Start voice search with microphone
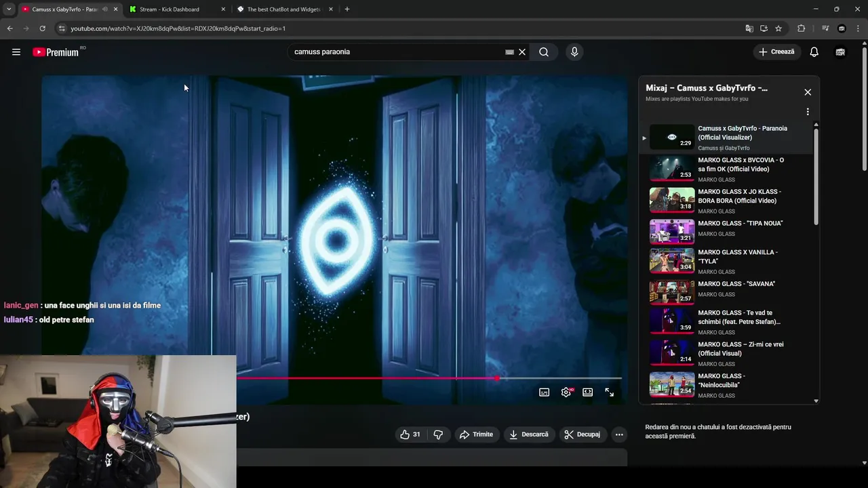The width and height of the screenshot is (868, 488). point(574,52)
